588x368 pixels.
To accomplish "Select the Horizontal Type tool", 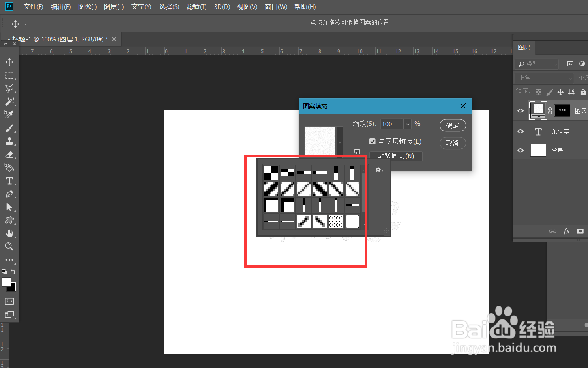I will (x=9, y=181).
